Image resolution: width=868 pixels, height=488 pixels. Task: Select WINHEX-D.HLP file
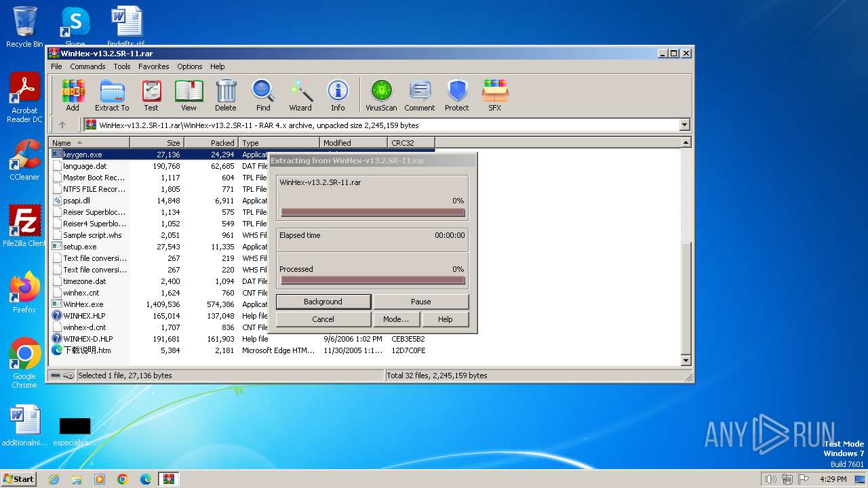point(88,339)
